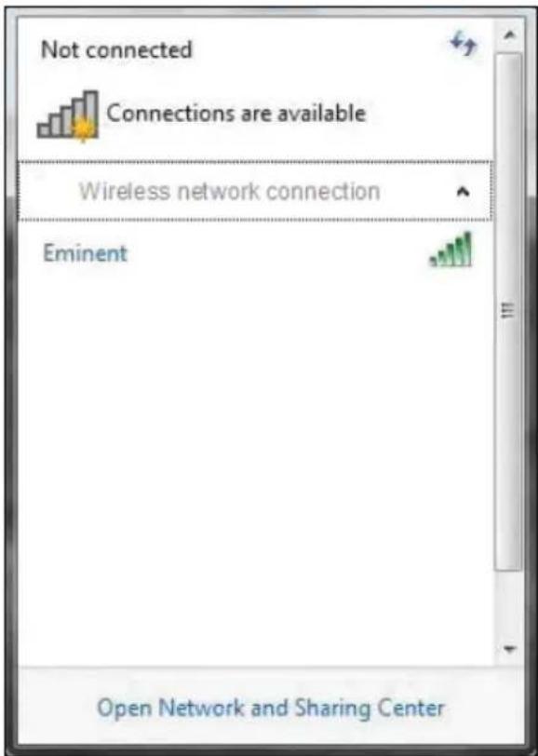Click the Eminent network name text
538x756 pixels.
pos(85,253)
